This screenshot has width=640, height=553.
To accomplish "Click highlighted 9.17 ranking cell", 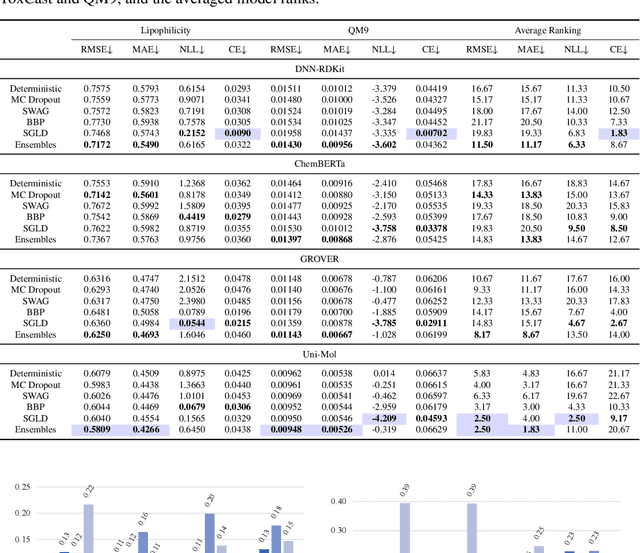I will [x=618, y=416].
